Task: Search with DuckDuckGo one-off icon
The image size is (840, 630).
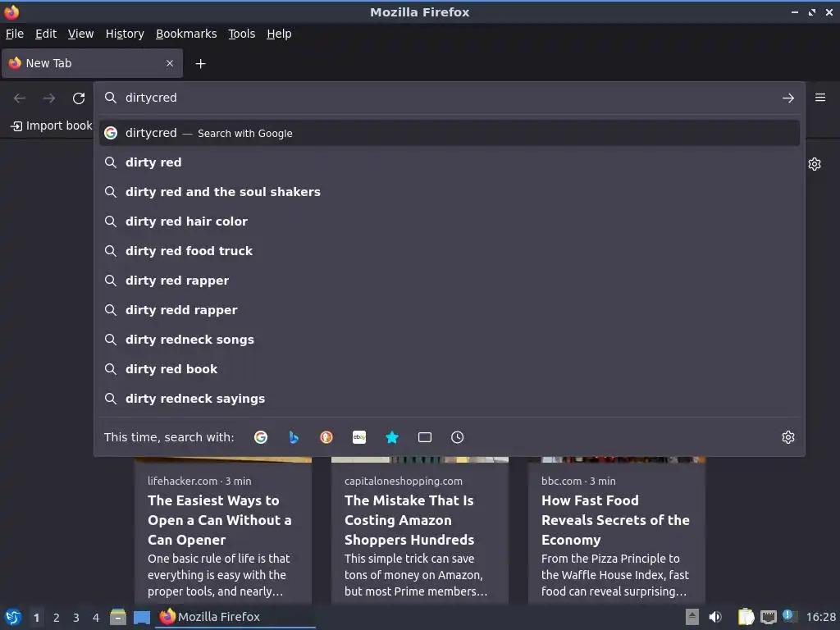Action: [x=326, y=437]
